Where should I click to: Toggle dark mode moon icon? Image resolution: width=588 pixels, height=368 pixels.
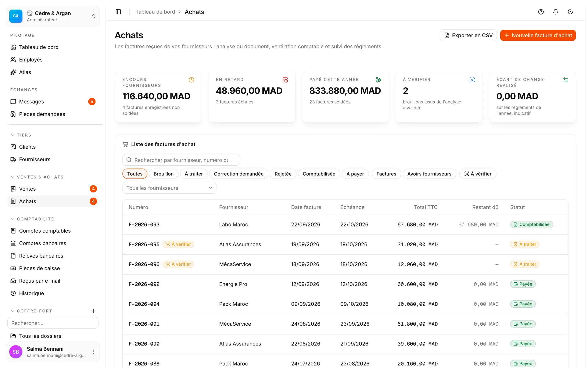570,12
